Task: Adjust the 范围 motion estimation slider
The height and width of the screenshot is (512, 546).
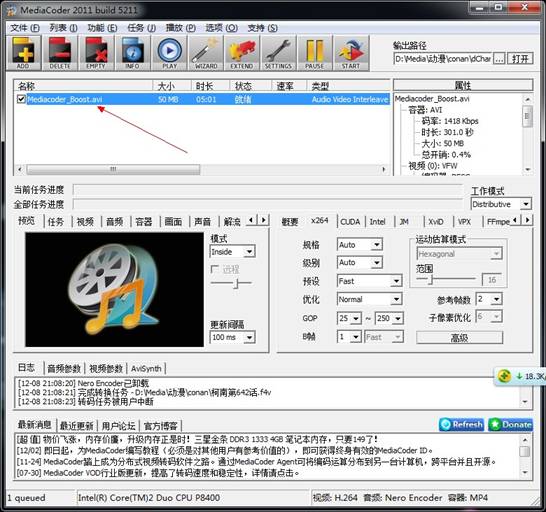Action: pos(431,279)
